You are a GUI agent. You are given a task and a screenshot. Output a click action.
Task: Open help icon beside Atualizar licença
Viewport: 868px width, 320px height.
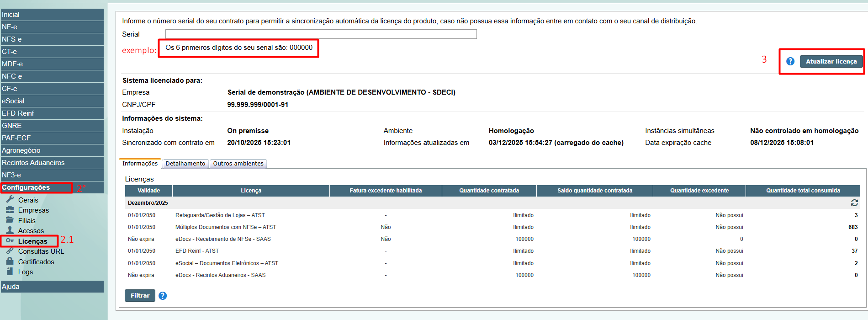790,61
